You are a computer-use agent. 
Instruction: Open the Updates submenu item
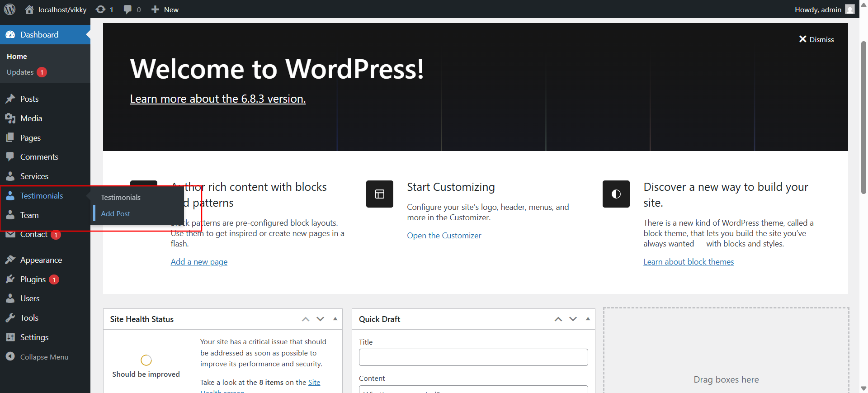click(x=20, y=72)
